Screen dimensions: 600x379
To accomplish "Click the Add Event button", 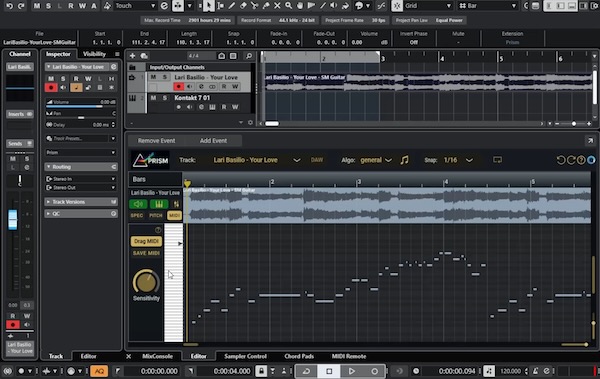I will (x=213, y=140).
